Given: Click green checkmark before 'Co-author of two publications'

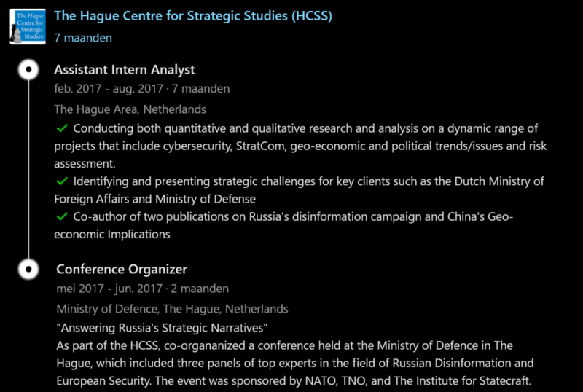Looking at the screenshot, I should [62, 216].
